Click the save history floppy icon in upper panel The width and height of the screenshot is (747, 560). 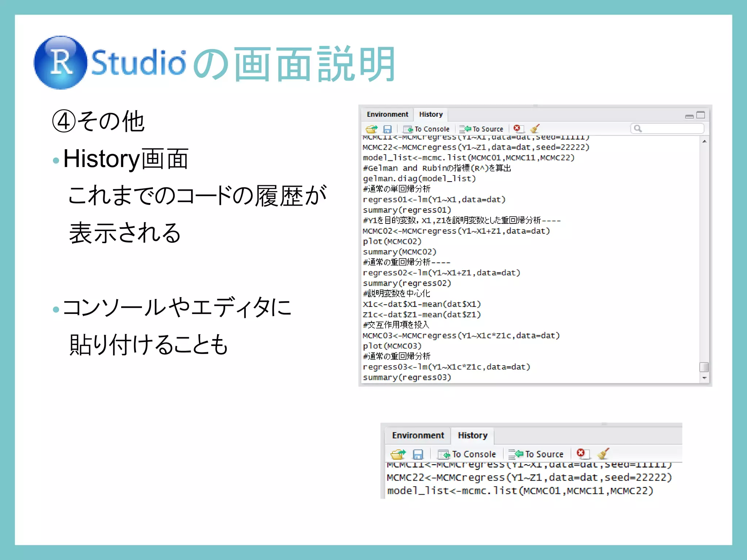[x=387, y=129]
